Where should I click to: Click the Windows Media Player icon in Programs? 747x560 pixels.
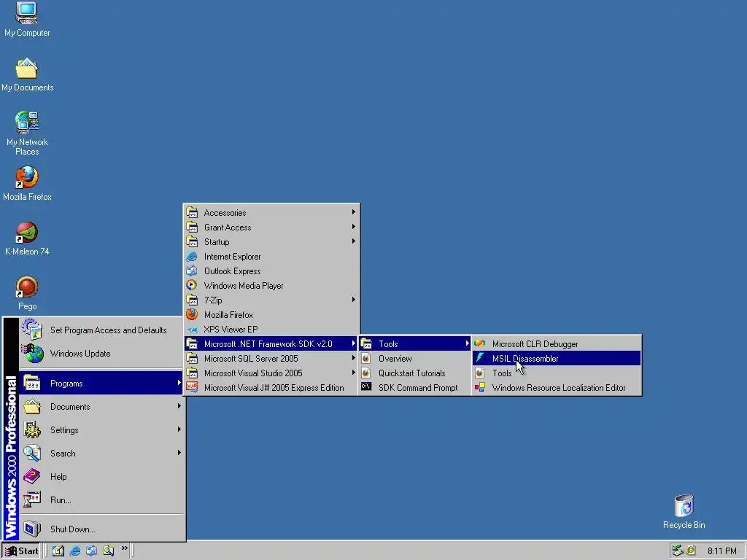tap(192, 285)
